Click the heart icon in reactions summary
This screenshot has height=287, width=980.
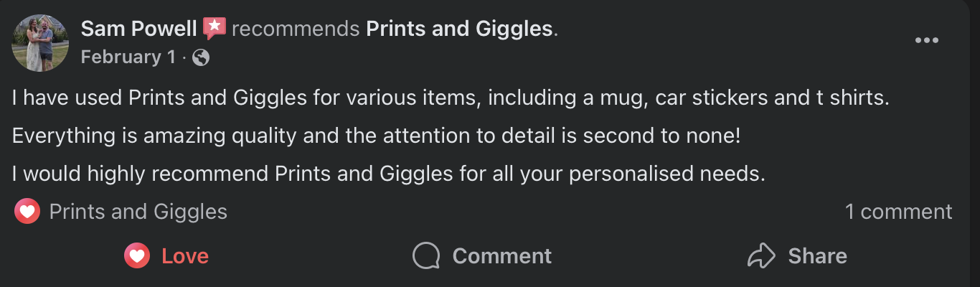(x=27, y=212)
